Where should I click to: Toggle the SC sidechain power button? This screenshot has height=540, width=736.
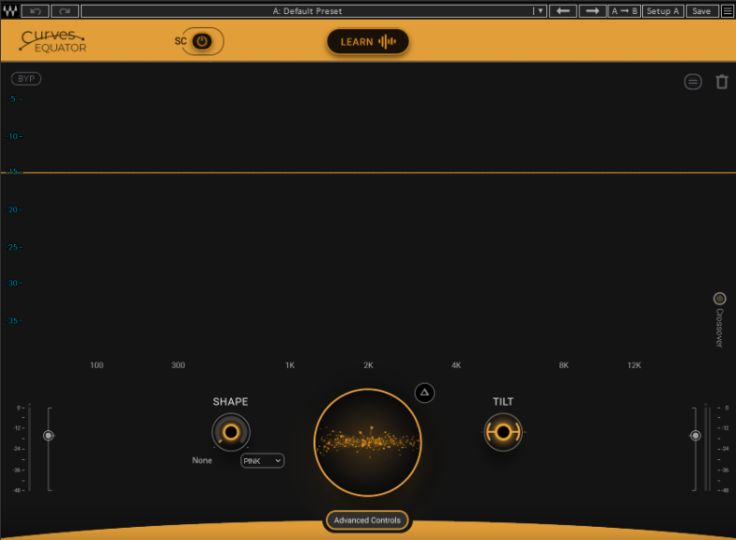pyautogui.click(x=202, y=42)
